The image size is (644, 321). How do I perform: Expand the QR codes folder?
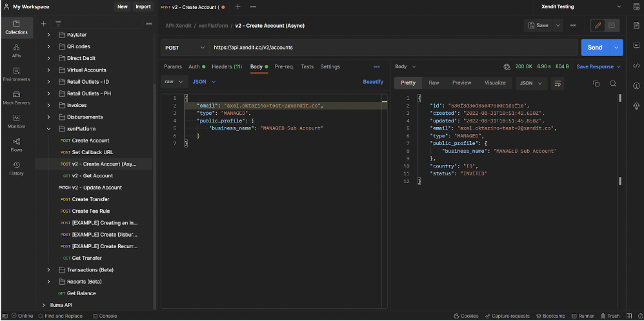(48, 46)
